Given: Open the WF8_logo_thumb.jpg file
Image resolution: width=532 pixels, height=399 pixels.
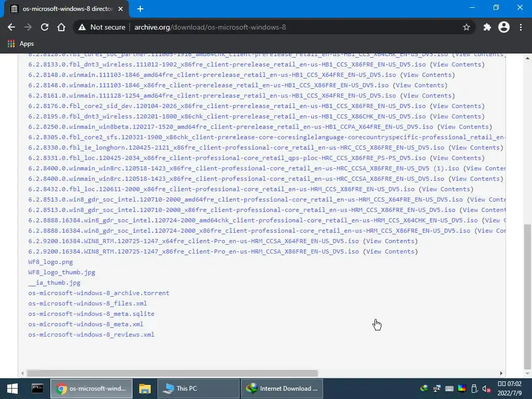Looking at the screenshot, I should coord(62,272).
